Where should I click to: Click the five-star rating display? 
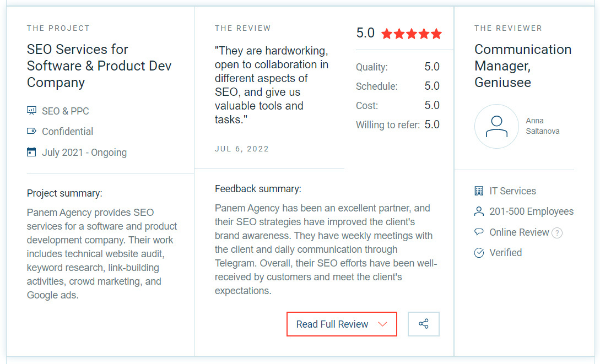pyautogui.click(x=411, y=34)
